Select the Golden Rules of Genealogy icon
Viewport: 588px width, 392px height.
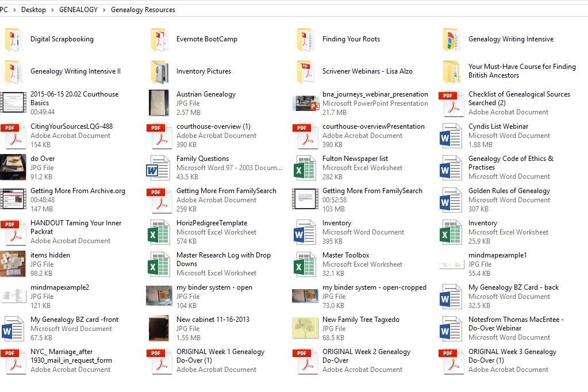[451, 200]
